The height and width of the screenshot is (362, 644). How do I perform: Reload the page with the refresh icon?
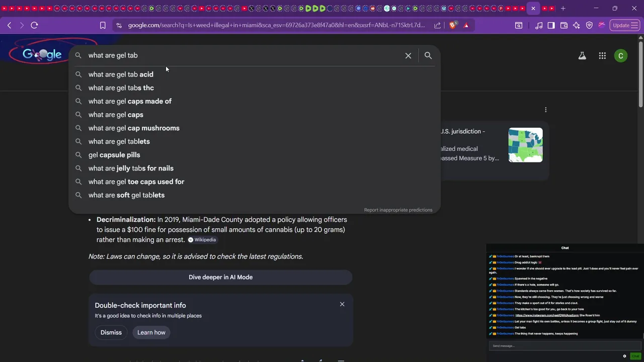(34, 25)
